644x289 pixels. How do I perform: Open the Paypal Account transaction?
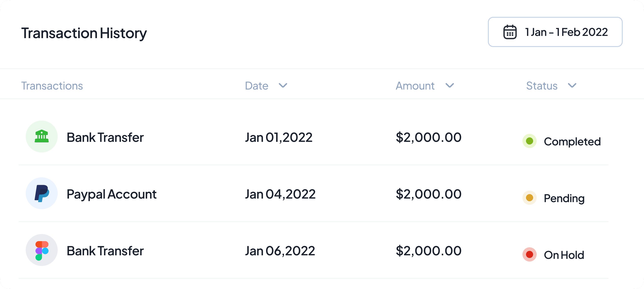click(112, 194)
